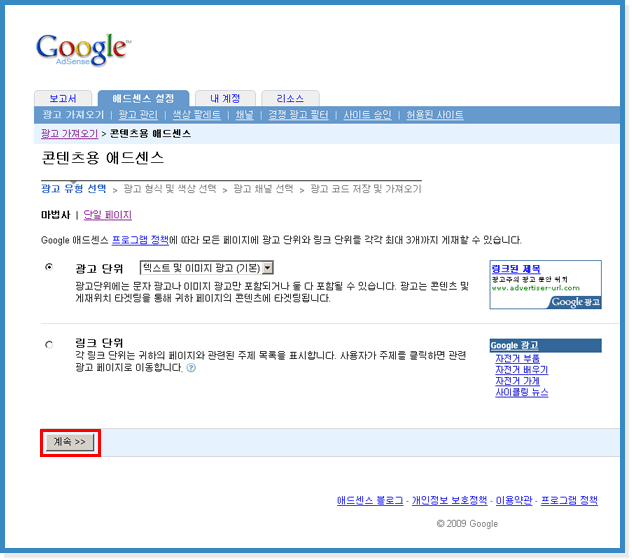
Task: Open the 내 계정 tab
Action: 225,98
